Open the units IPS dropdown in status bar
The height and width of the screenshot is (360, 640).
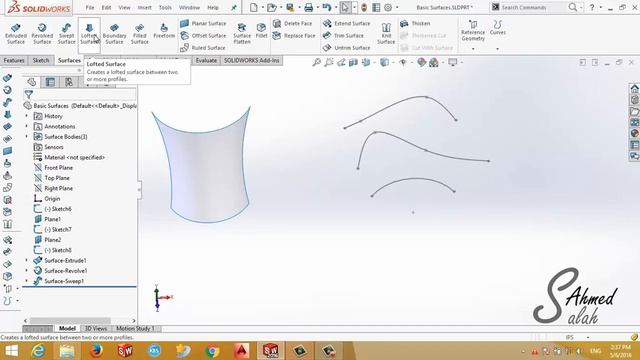click(x=588, y=338)
